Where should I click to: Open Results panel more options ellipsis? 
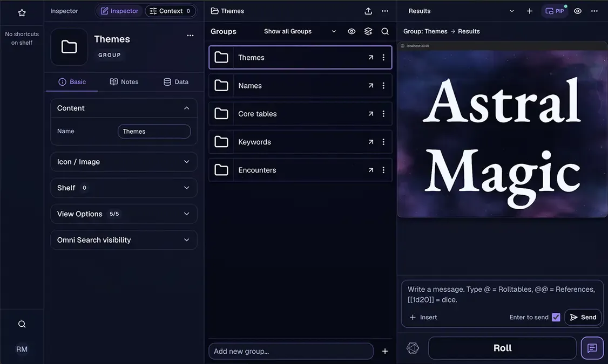pyautogui.click(x=595, y=11)
